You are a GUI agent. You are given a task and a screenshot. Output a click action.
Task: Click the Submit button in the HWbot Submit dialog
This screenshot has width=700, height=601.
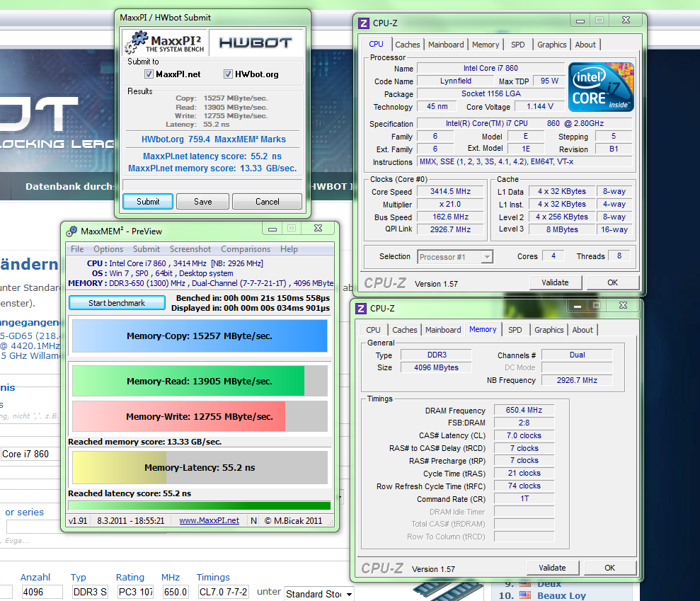[148, 201]
